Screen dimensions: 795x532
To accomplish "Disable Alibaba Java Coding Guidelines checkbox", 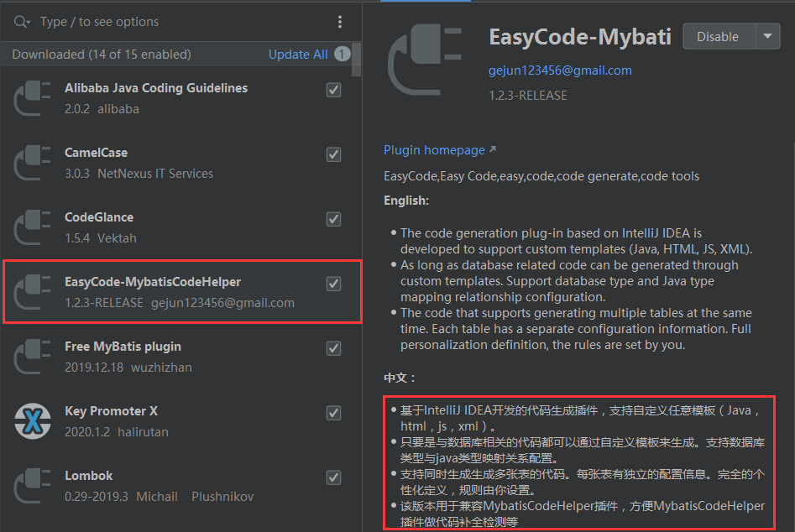I will click(333, 90).
